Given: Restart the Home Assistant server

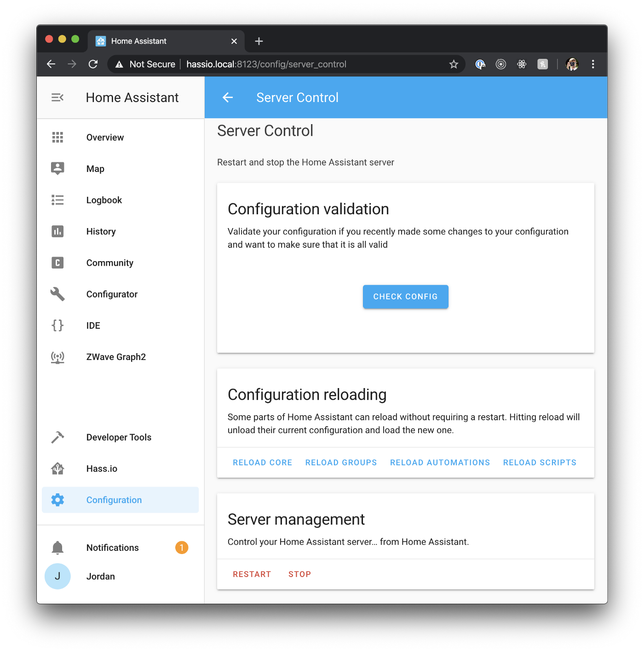Looking at the screenshot, I should click(252, 574).
